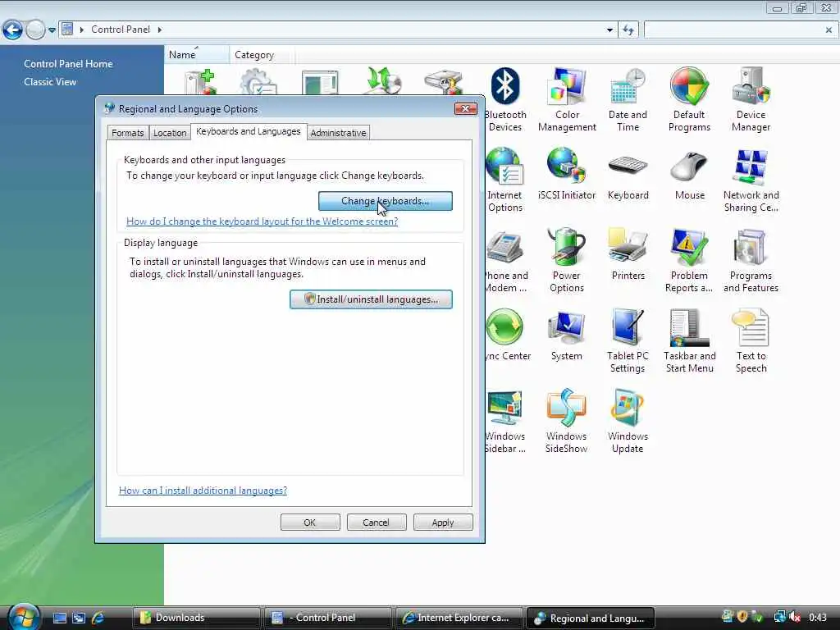Open recent pages dropdown arrow
The width and height of the screenshot is (840, 630).
tap(52, 30)
